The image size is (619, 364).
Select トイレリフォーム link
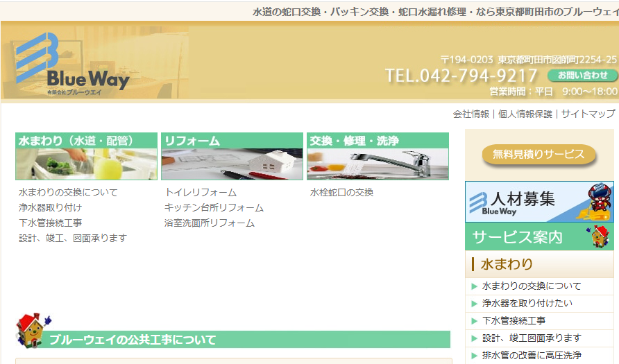201,192
